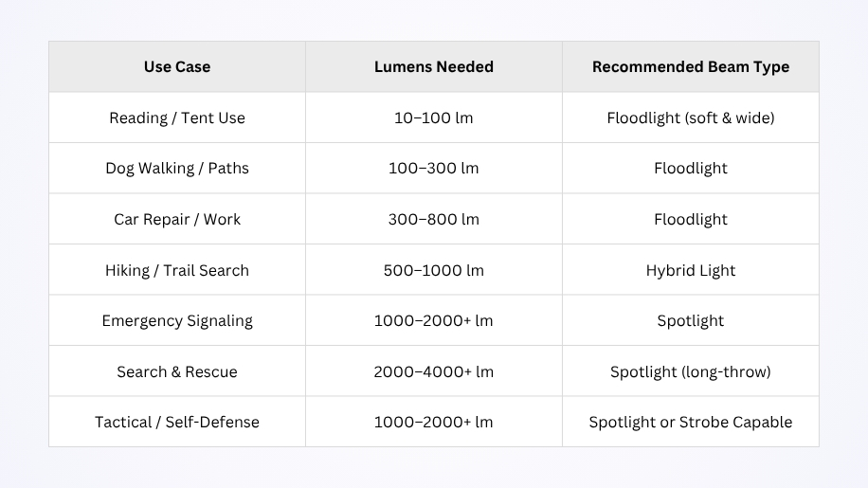Click the "Use Case" column header
The image size is (868, 488).
177,66
